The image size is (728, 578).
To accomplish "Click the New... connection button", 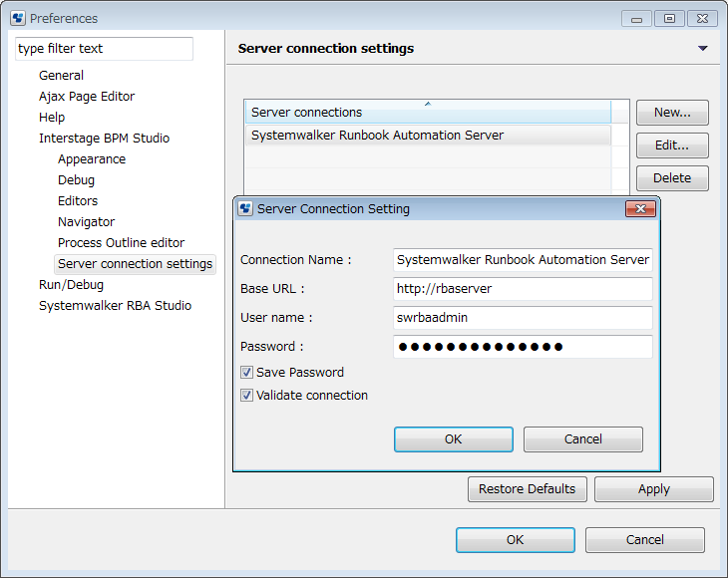I will click(x=672, y=113).
